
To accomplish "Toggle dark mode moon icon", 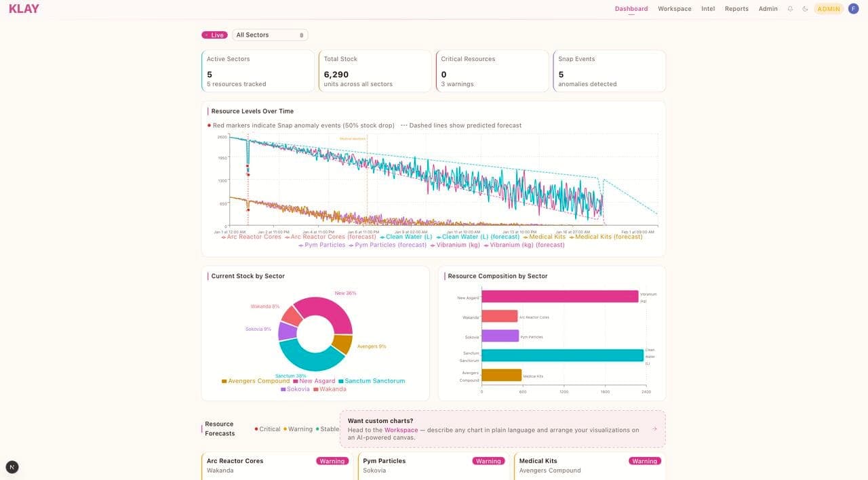I will (805, 9).
